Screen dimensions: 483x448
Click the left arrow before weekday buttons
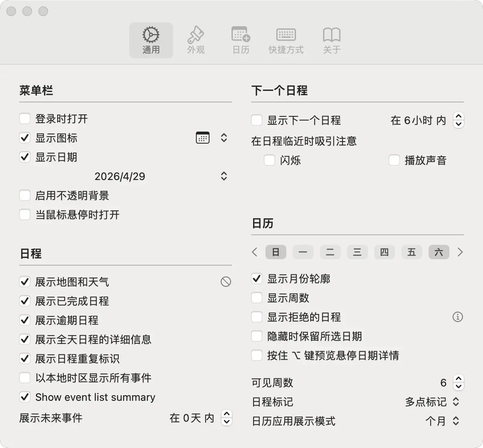[255, 252]
